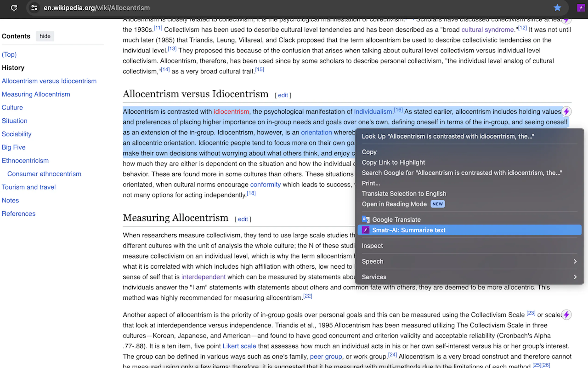Hide the Contents sidebar
The image size is (588, 368).
(45, 36)
